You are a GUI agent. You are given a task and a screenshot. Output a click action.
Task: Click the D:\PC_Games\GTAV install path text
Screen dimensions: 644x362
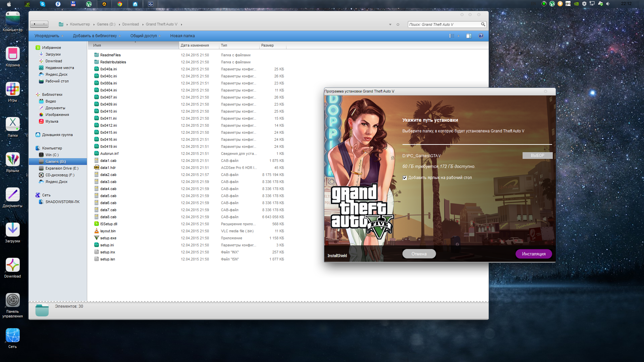pos(422,156)
